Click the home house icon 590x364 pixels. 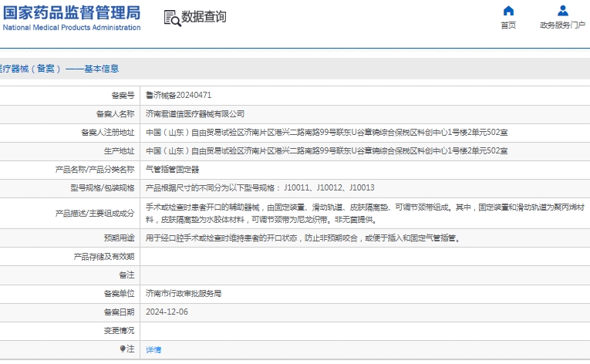click(x=508, y=11)
